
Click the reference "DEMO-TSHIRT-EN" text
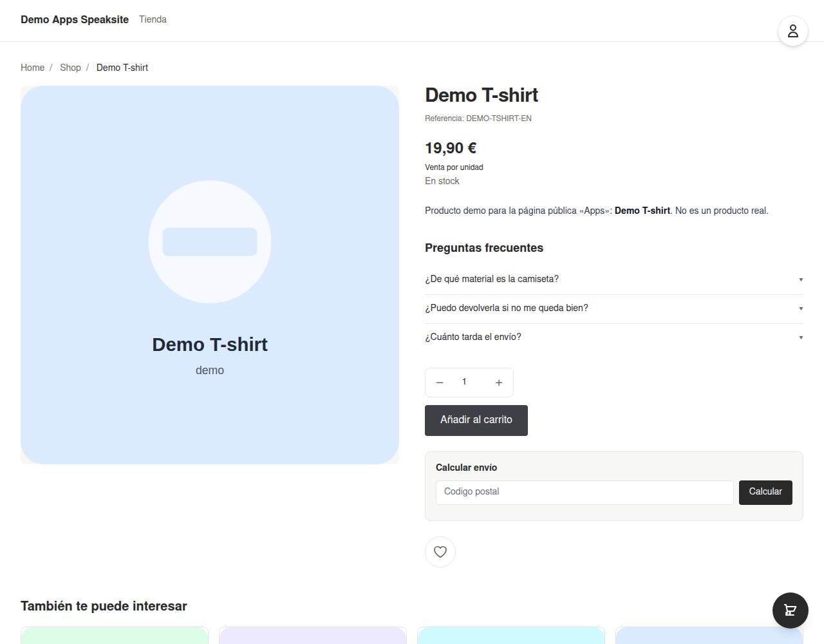[499, 118]
